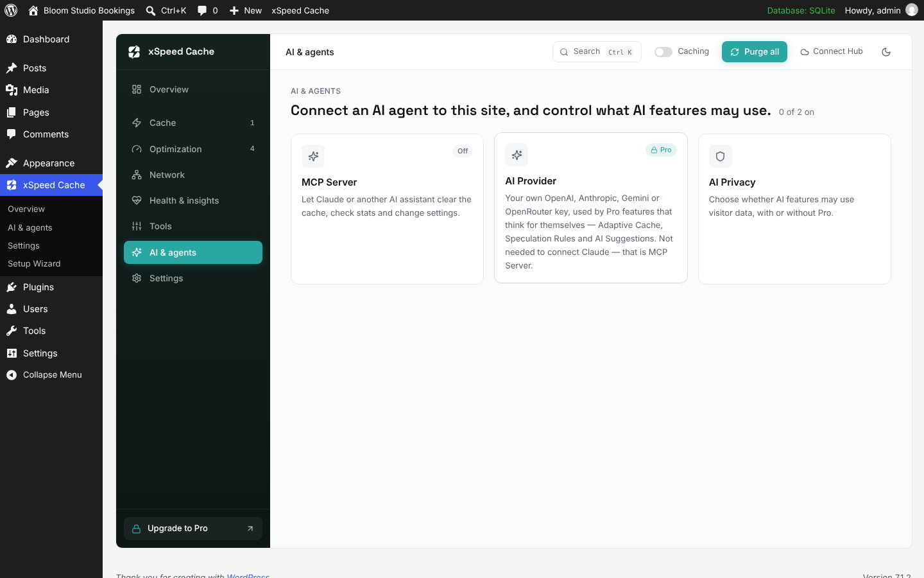Click the MCP Server sparkle icon

tap(313, 156)
